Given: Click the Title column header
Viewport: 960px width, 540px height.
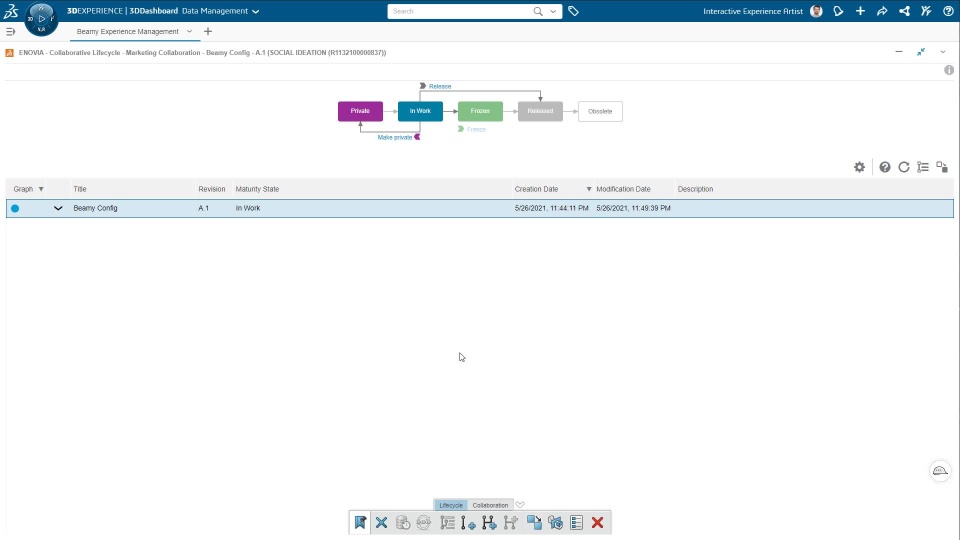Looking at the screenshot, I should click(x=80, y=189).
